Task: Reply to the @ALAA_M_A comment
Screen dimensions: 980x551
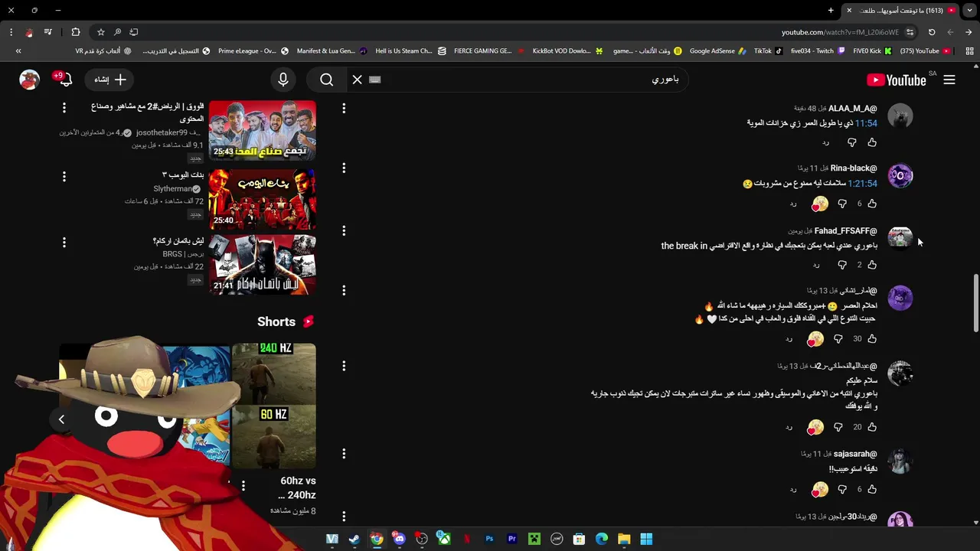Action: click(x=825, y=142)
